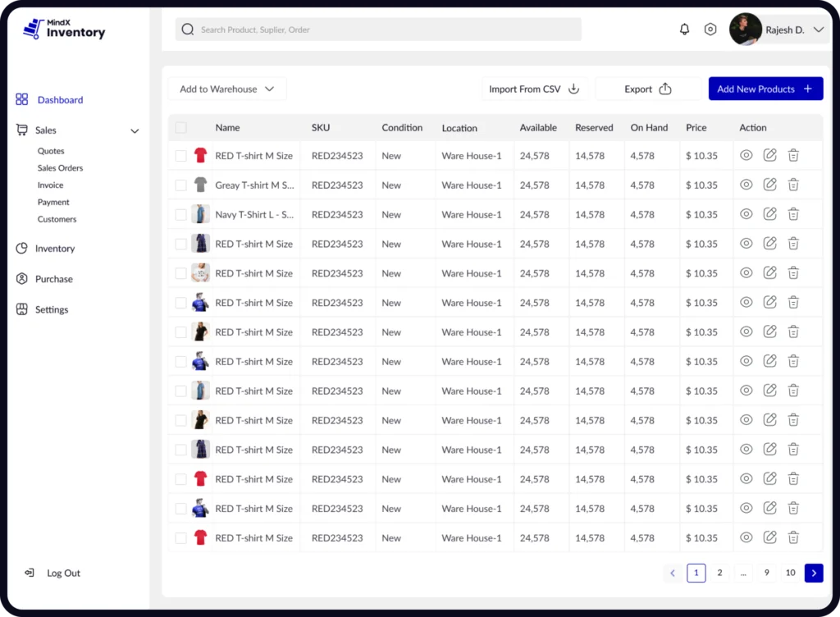Navigate to page 9 in pagination
The width and height of the screenshot is (840, 617).
[766, 573]
